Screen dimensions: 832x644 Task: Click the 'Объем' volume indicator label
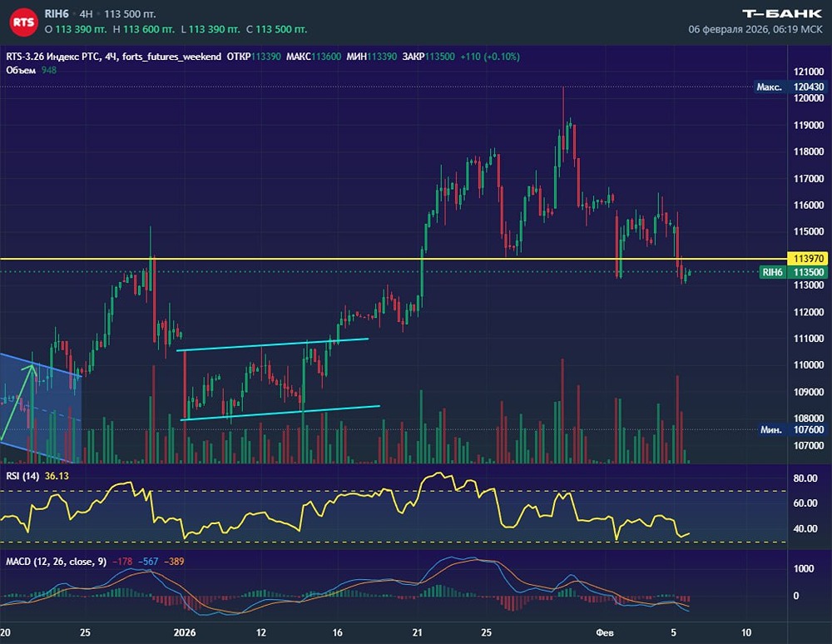click(x=21, y=70)
